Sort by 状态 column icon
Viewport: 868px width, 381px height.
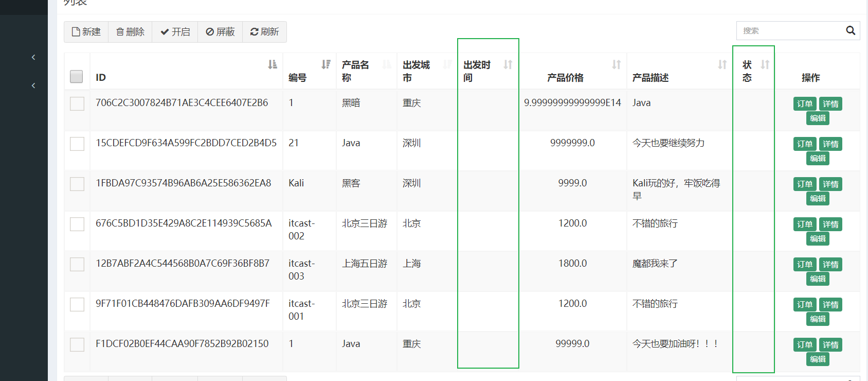pyautogui.click(x=765, y=64)
